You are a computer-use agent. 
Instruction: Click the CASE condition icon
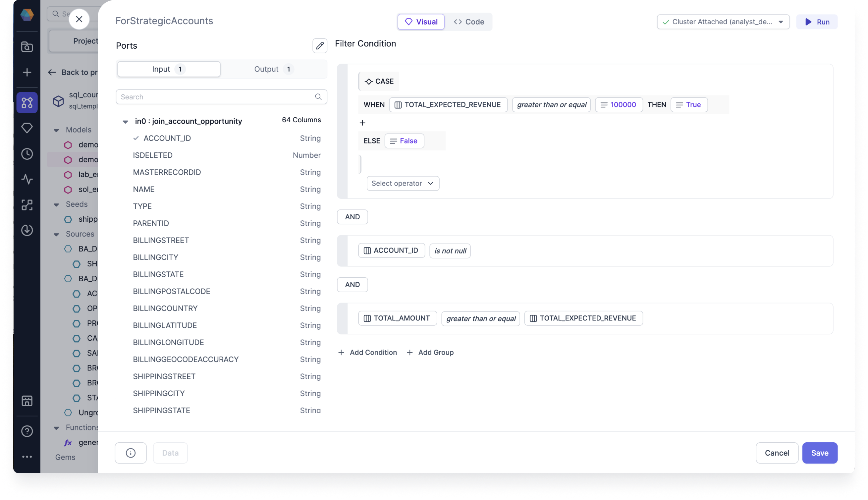368,81
